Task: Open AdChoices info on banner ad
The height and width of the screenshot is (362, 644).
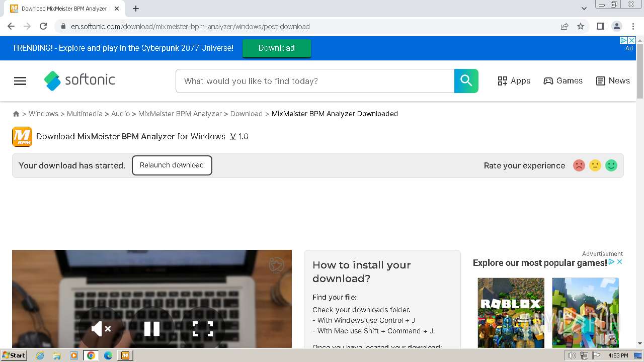Action: pyautogui.click(x=624, y=40)
